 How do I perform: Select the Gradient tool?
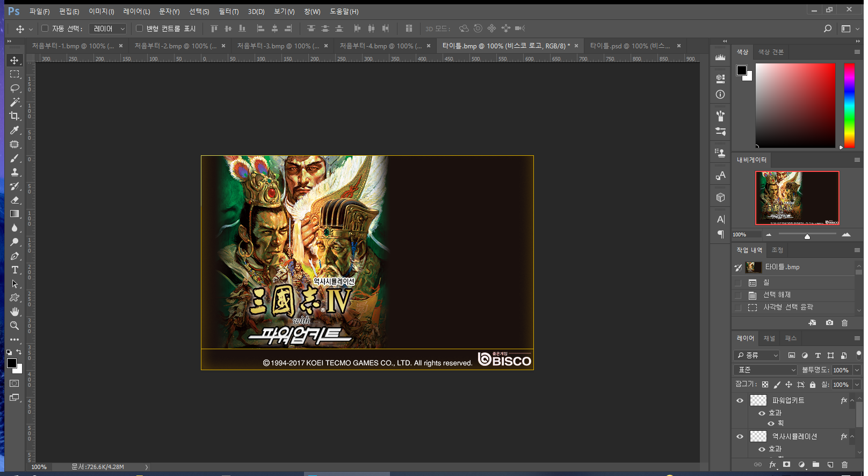click(x=15, y=214)
